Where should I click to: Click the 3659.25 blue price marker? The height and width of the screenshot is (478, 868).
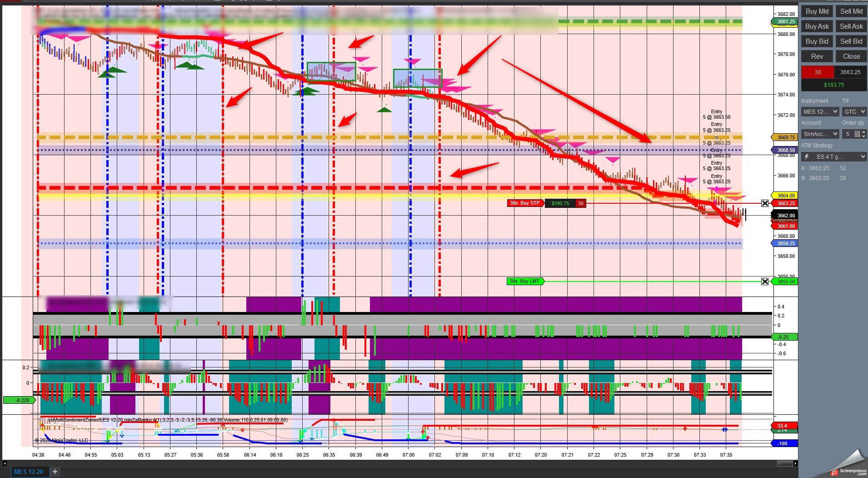tap(785, 243)
